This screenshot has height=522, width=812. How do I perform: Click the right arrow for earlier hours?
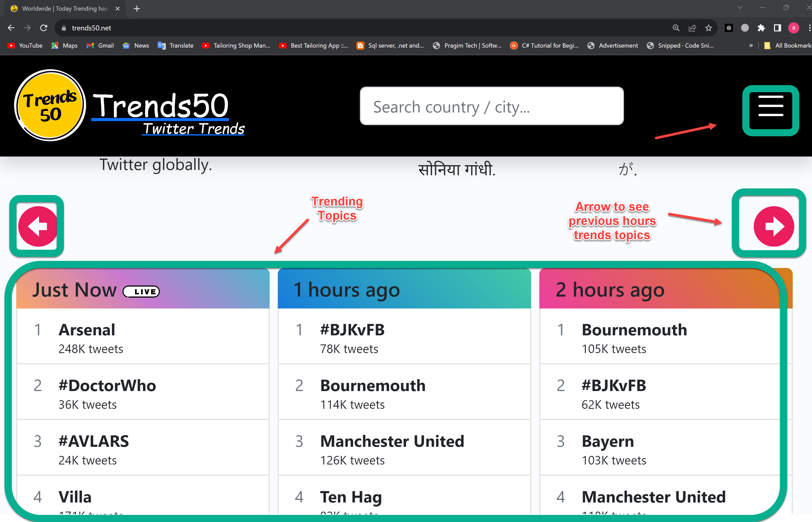coord(773,226)
